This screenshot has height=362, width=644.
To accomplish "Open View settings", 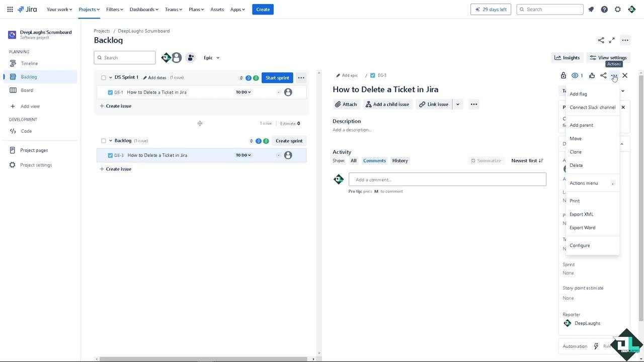I will pyautogui.click(x=608, y=58).
